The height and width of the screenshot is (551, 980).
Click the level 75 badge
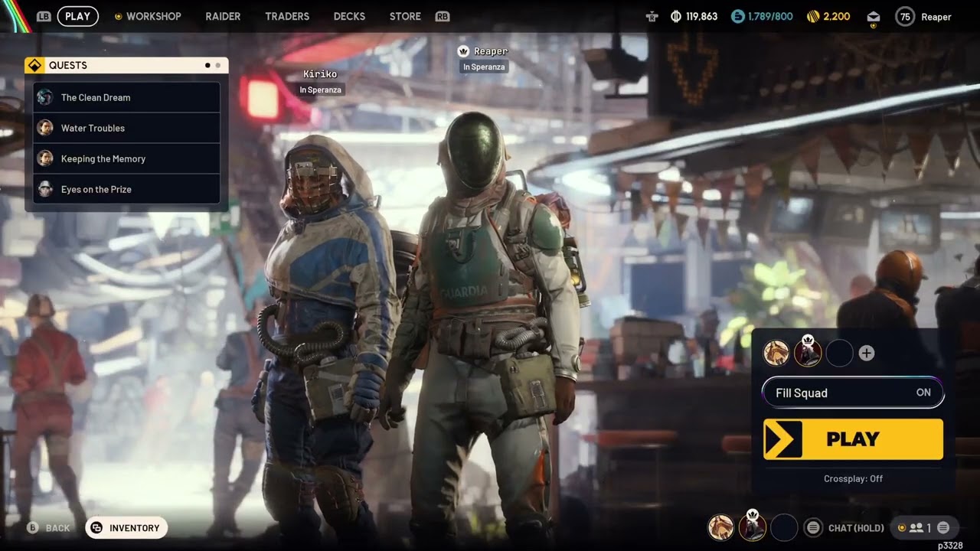(x=905, y=16)
